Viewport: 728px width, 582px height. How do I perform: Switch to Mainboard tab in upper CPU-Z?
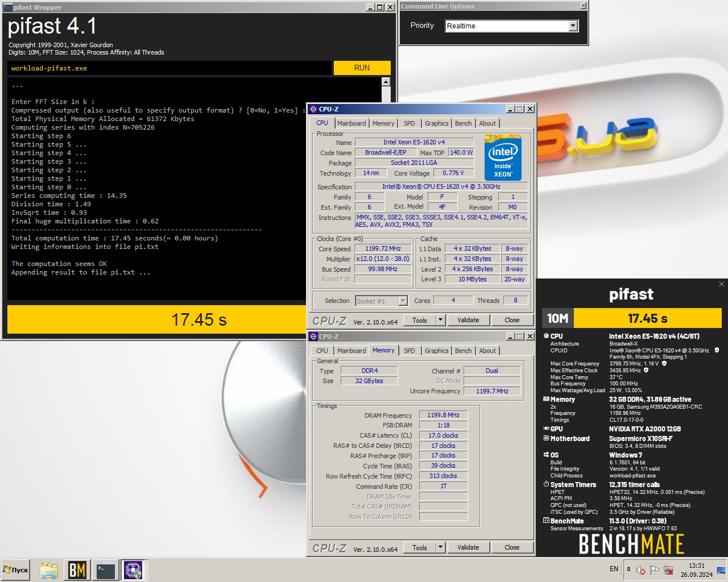coord(351,123)
